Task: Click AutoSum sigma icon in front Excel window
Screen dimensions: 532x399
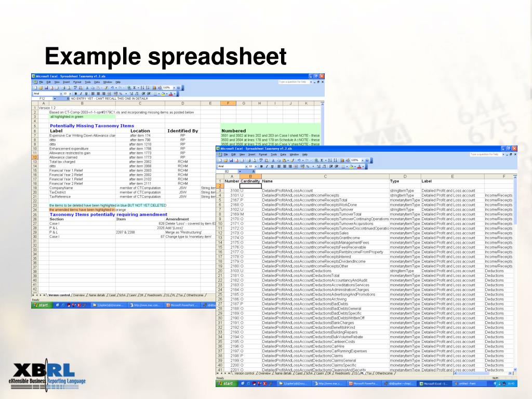Action: pyautogui.click(x=322, y=160)
